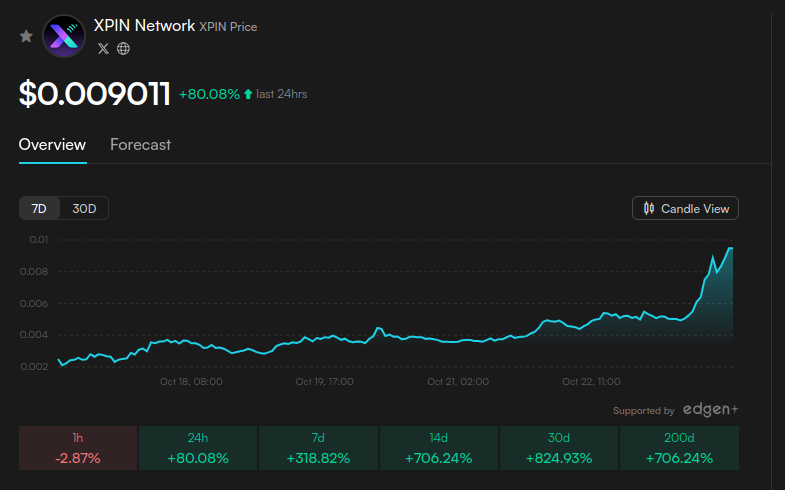The image size is (785, 490).
Task: Switch to Candle View
Action: click(x=685, y=208)
